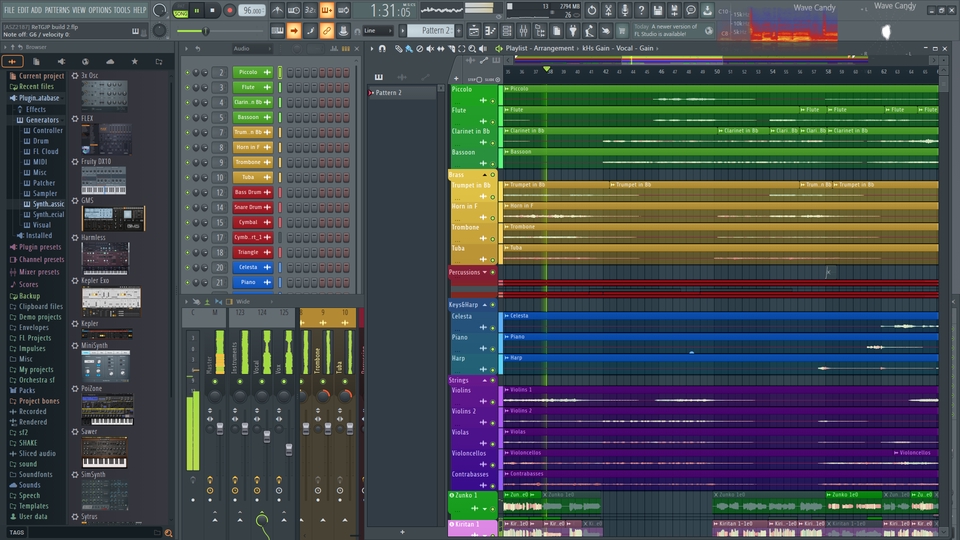
Task: Mute the Piccolo channel green light
Action: [x=187, y=72]
